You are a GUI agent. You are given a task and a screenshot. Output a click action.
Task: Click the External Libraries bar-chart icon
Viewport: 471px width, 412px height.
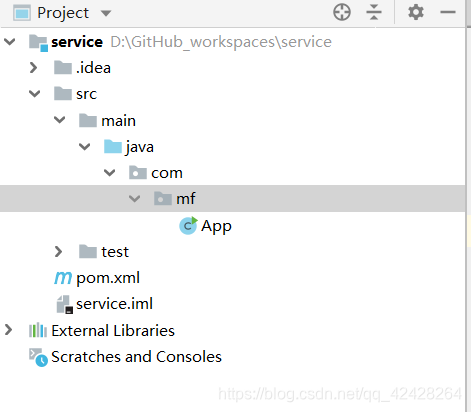coord(38,330)
